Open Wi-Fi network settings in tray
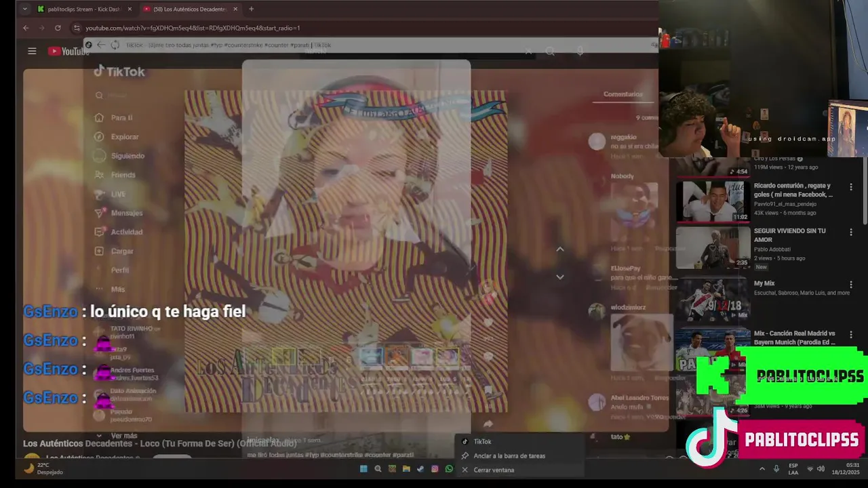This screenshot has height=488, width=868. coord(810,469)
